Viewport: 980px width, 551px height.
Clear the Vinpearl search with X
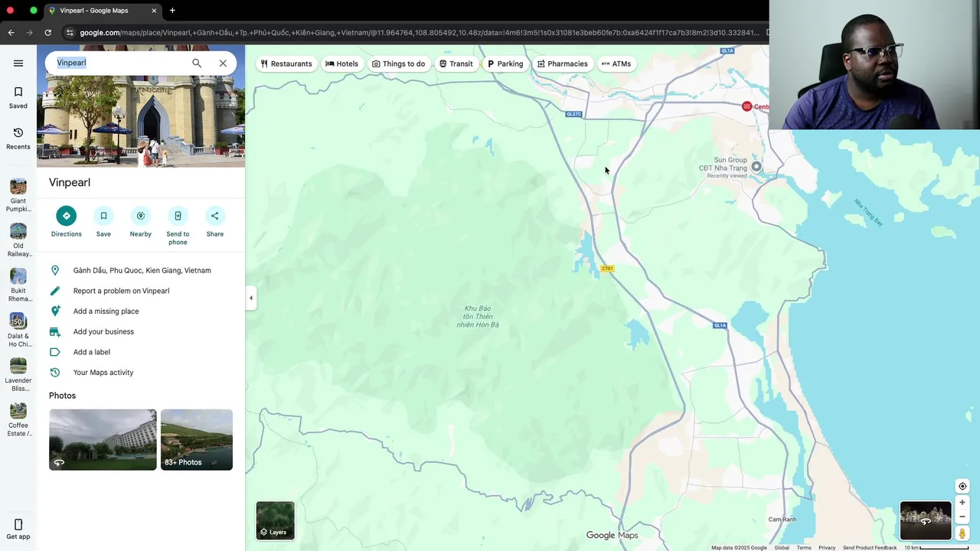(223, 64)
